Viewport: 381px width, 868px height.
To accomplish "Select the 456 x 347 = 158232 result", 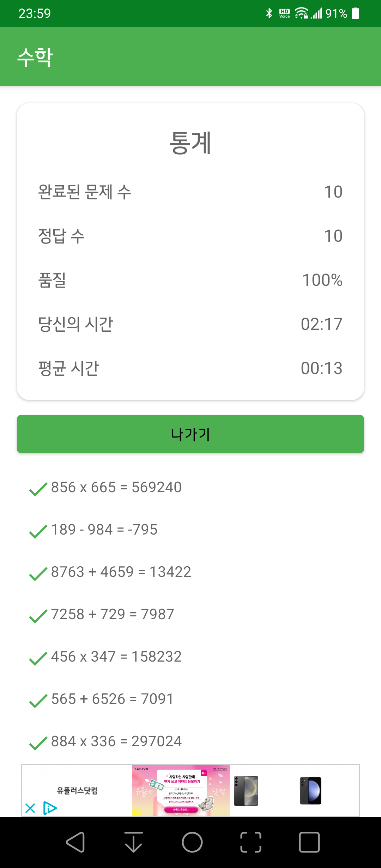I will pos(116,657).
